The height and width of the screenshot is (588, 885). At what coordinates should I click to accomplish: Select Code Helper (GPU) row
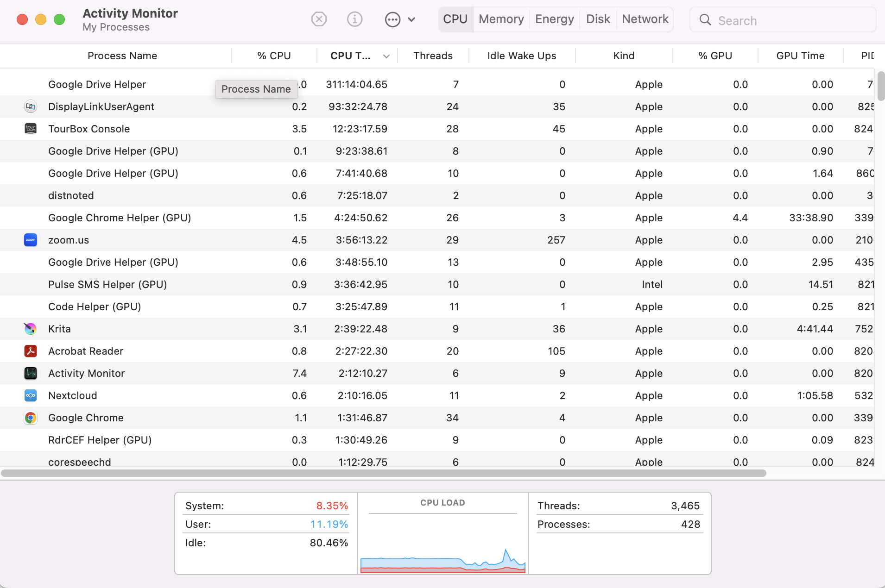point(437,307)
